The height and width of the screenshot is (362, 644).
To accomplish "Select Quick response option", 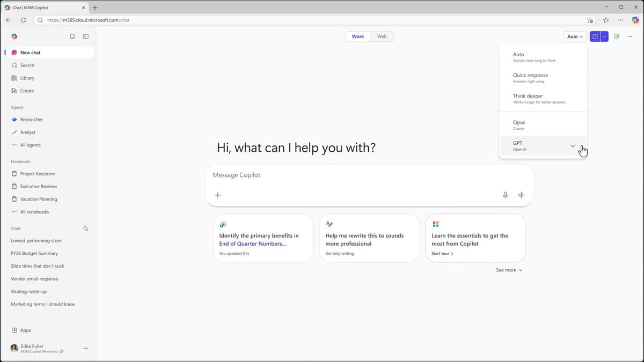I will [543, 78].
